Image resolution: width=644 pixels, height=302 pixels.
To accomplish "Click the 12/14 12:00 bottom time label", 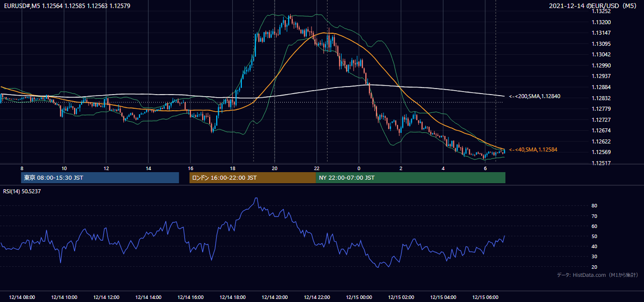I will 106,297.
